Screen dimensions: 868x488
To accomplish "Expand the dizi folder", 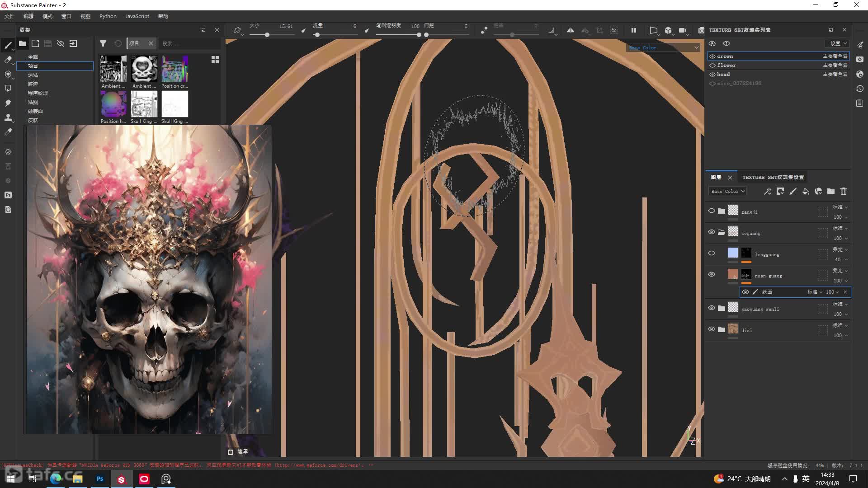I will [x=721, y=329].
